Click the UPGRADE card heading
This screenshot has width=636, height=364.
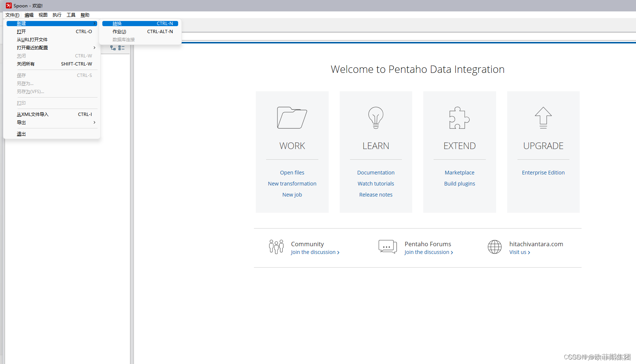(x=543, y=146)
